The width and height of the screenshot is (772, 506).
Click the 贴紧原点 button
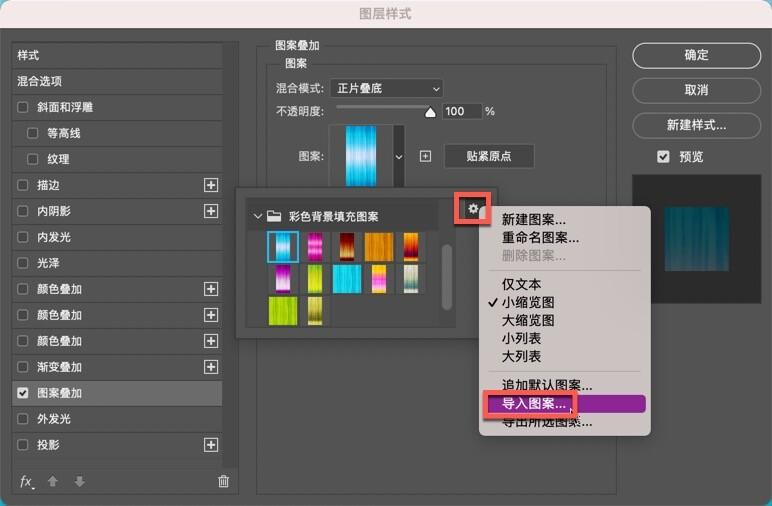[x=489, y=156]
